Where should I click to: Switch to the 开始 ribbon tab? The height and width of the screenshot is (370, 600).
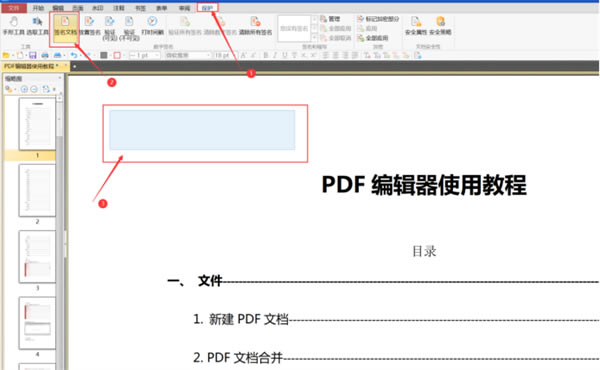(x=38, y=8)
